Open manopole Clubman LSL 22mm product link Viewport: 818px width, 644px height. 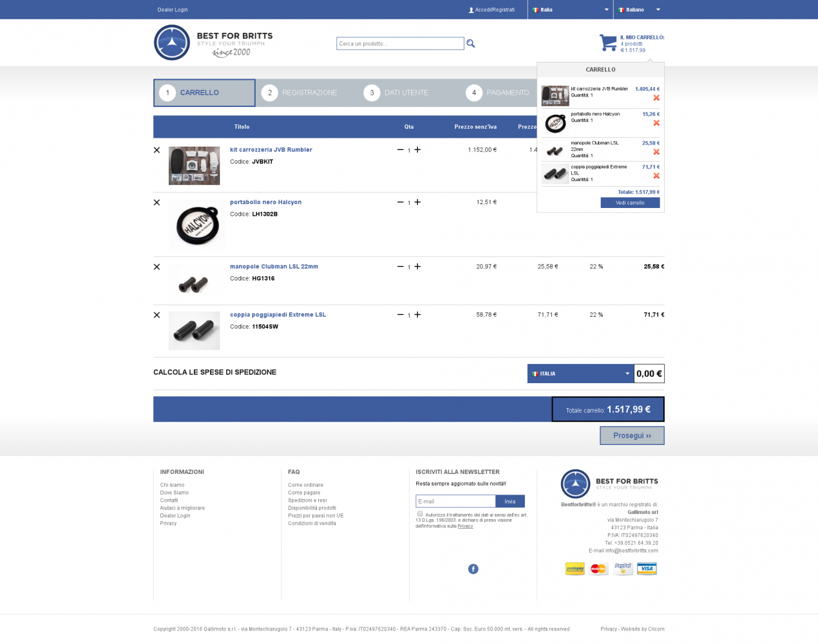(274, 267)
